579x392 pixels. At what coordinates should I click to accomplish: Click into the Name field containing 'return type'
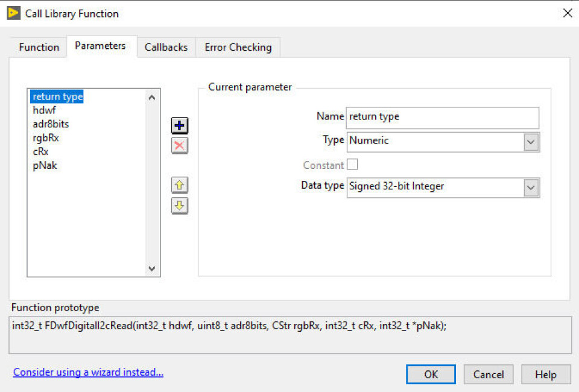(442, 118)
